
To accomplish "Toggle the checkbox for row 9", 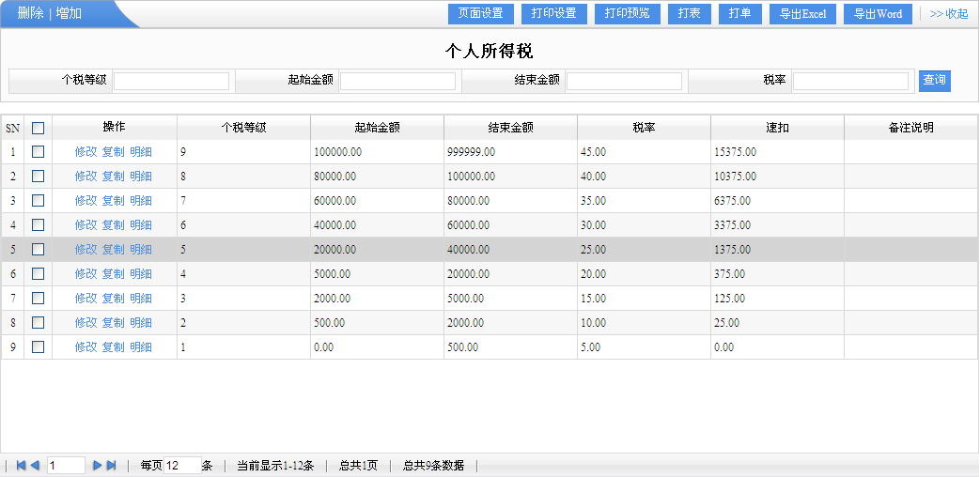I will [x=39, y=346].
